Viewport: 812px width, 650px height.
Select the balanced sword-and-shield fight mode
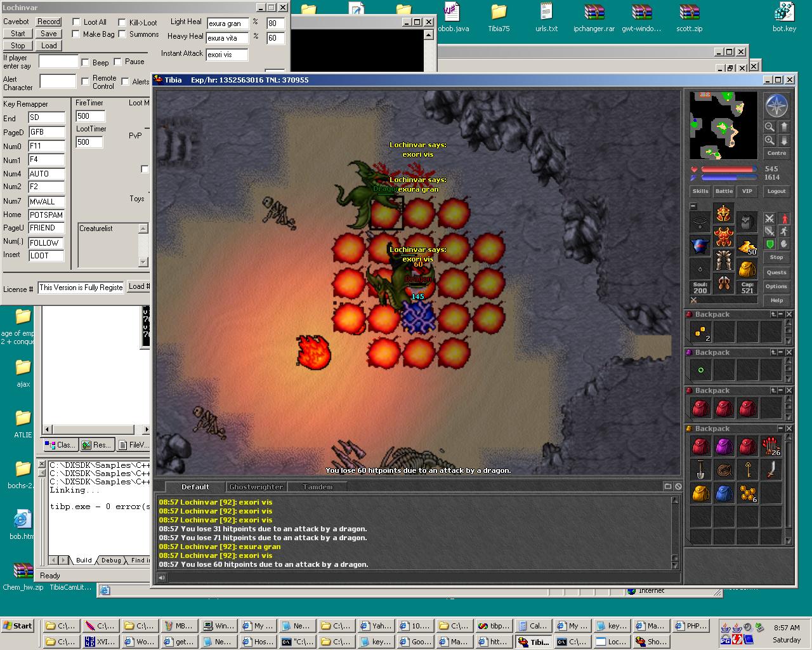(x=769, y=232)
